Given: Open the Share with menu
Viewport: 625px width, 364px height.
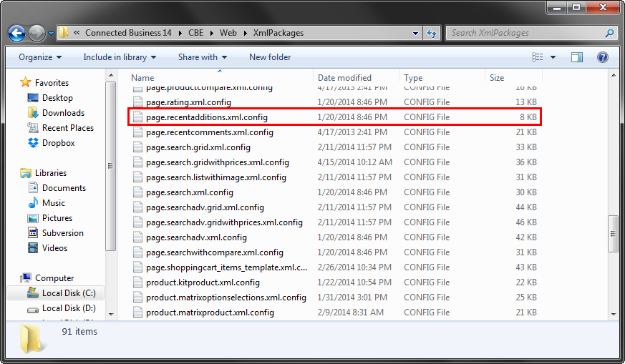Looking at the screenshot, I should coord(203,57).
